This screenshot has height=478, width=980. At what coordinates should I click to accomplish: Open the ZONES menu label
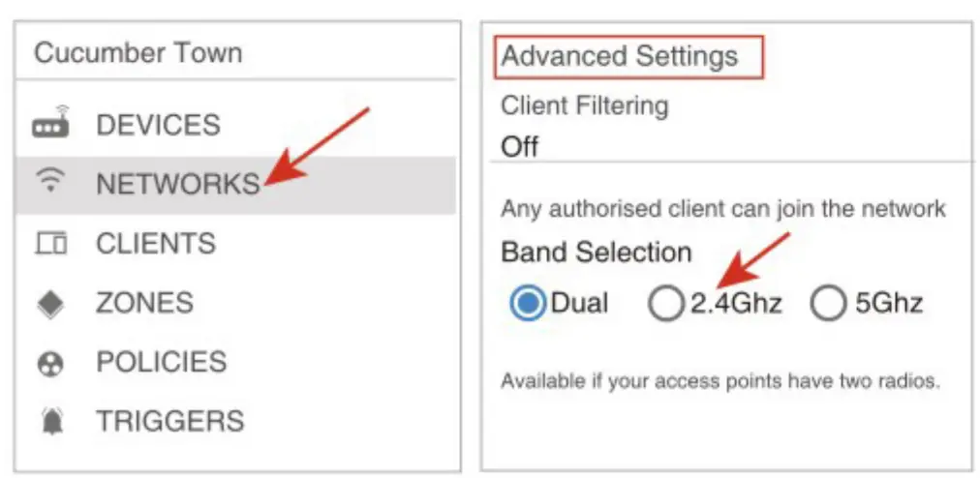pos(144,304)
